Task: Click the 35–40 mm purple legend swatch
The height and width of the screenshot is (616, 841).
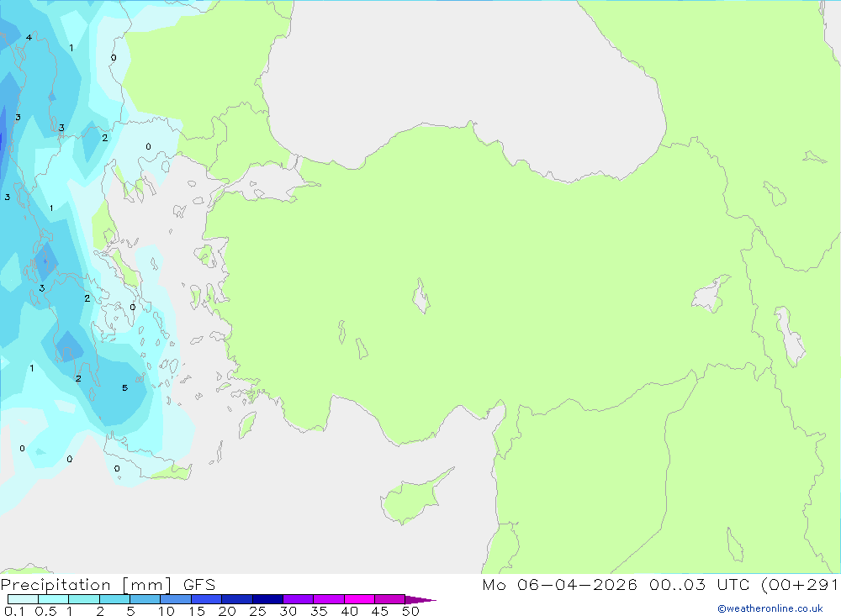Action: click(329, 599)
